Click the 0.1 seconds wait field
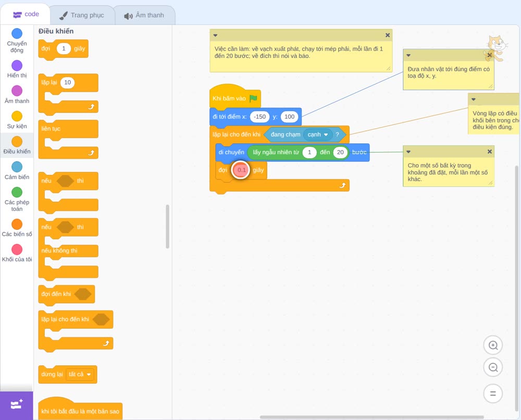The image size is (521, 420). click(241, 170)
